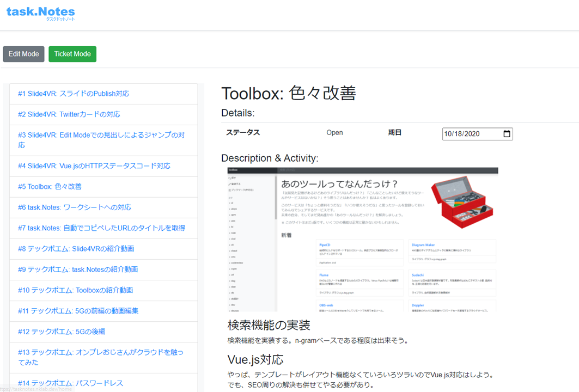This screenshot has height=392, width=579.
Task: Open ticket #2 Slide4VR Twitterカードの対応
Action: pos(103,114)
